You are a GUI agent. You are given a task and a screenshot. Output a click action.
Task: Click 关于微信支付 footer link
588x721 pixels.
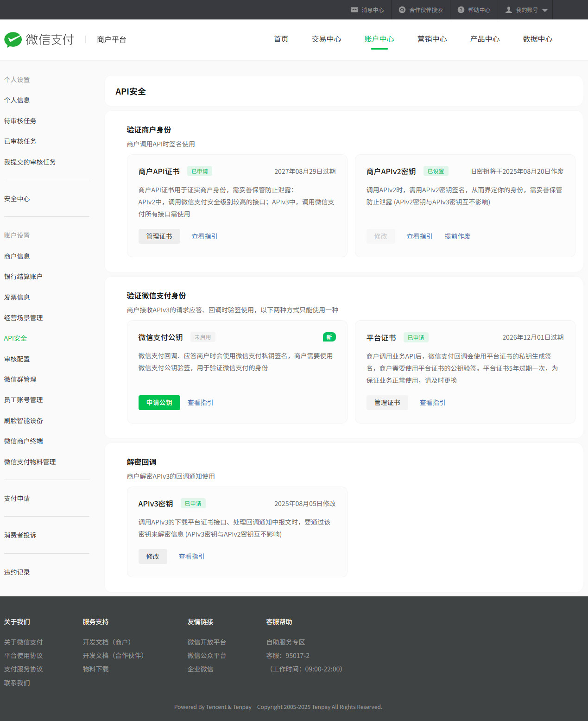pyautogui.click(x=24, y=642)
